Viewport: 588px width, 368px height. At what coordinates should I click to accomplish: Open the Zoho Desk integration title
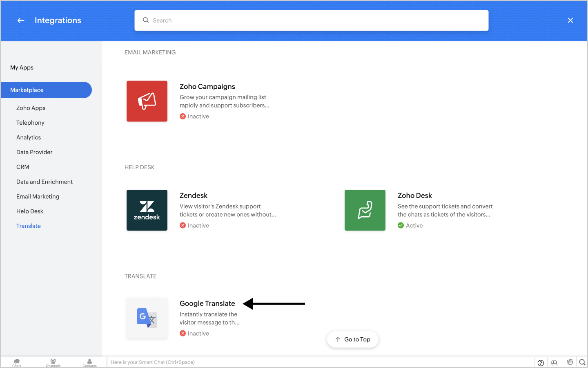point(415,195)
